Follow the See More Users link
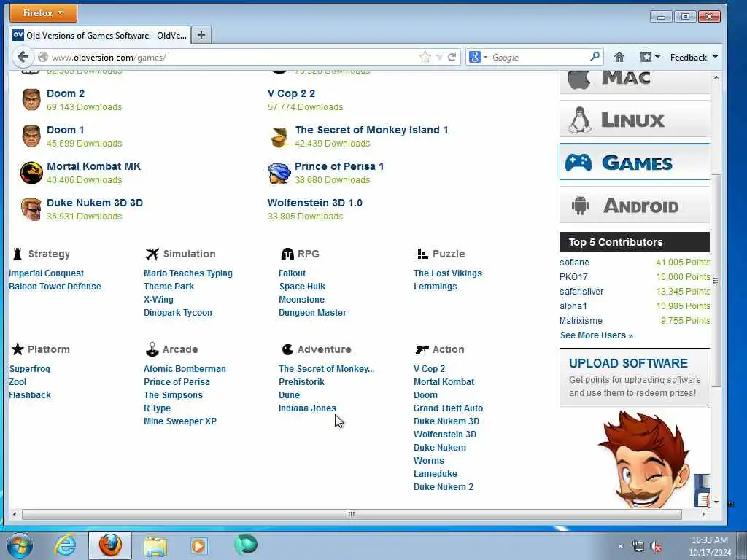747x560 pixels. pos(597,335)
